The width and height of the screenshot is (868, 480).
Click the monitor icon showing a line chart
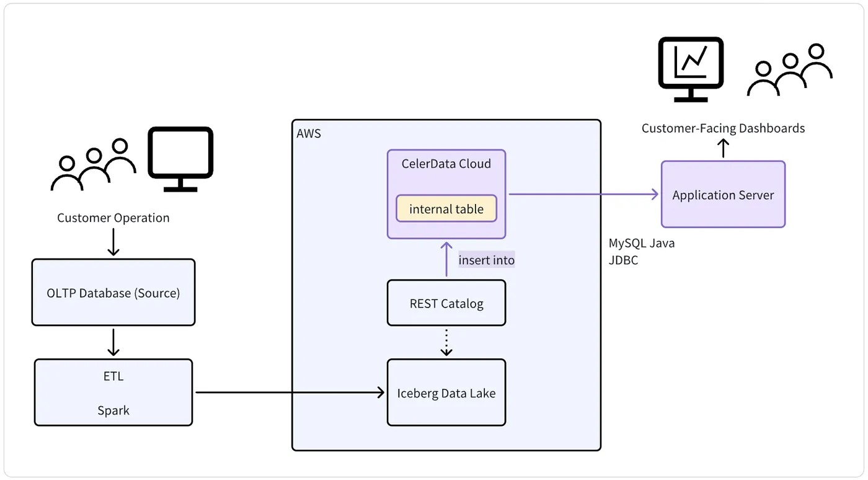691,69
